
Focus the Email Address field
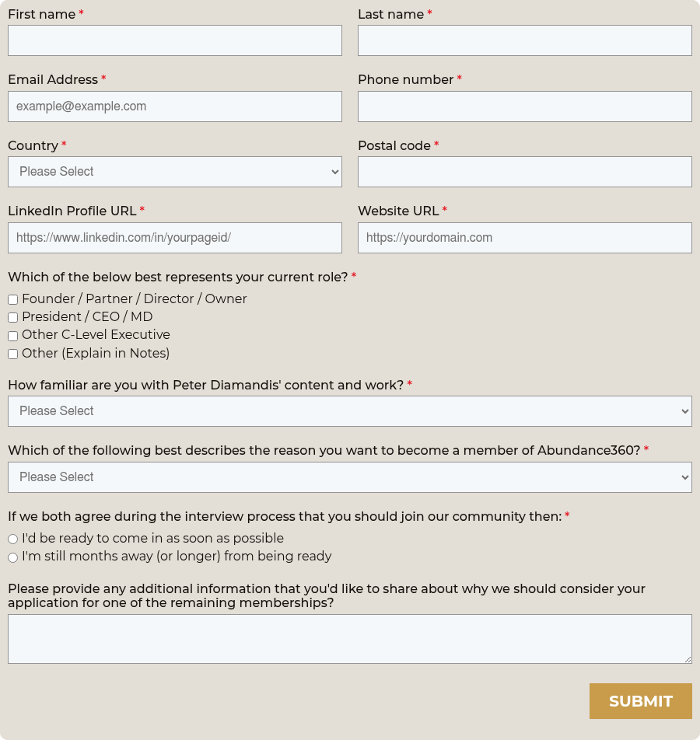174,106
